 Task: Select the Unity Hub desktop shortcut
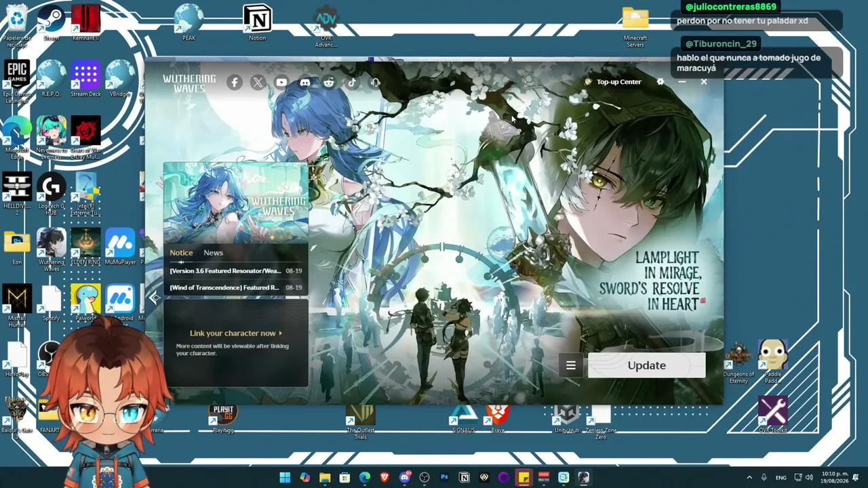(567, 418)
